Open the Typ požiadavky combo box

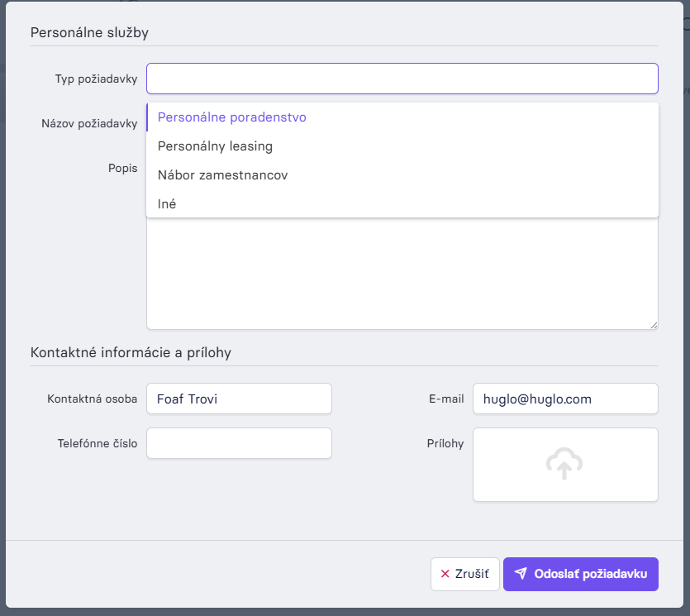(402, 79)
